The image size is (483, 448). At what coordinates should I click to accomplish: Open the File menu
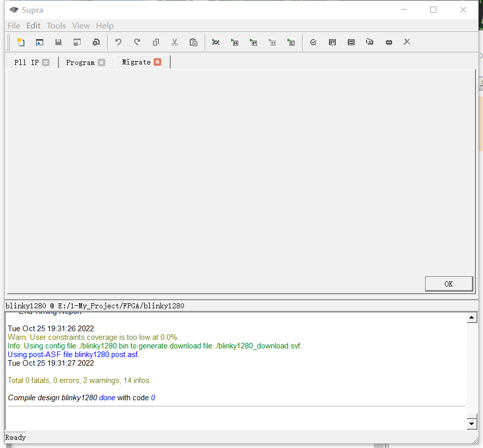(14, 25)
